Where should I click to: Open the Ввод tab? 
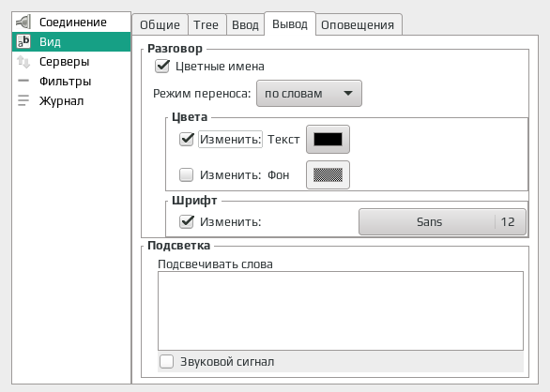coord(245,25)
